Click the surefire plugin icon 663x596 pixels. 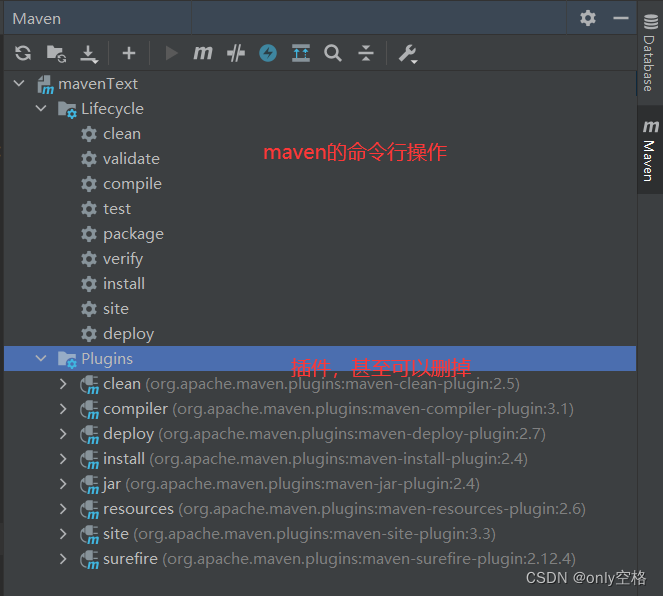click(89, 560)
